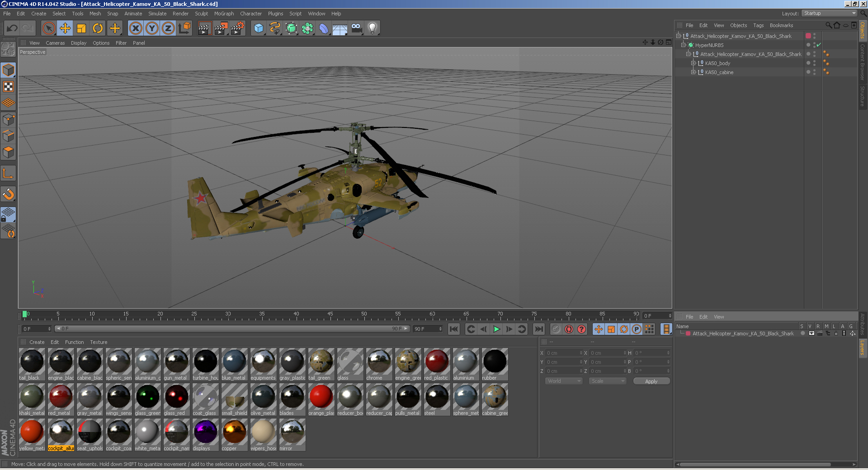Play the animation forward
This screenshot has width=868, height=470.
[496, 329]
